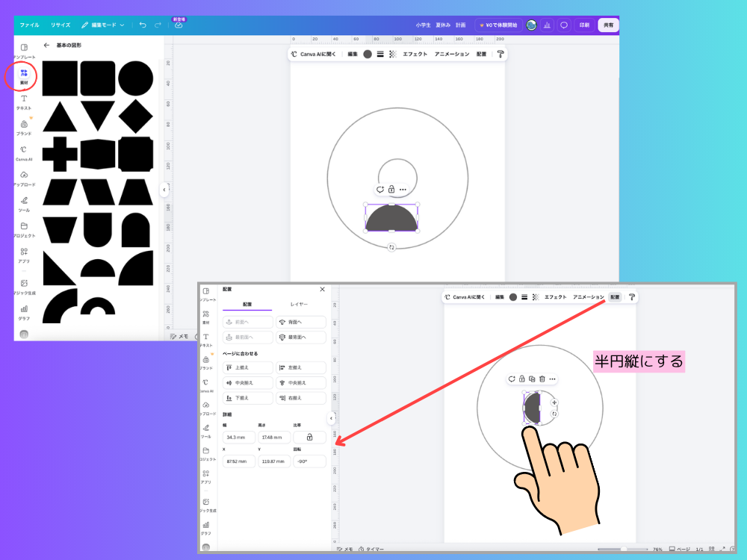Collapse the side panel with the chevron handle
Screen dimensions: 747x560
click(164, 190)
